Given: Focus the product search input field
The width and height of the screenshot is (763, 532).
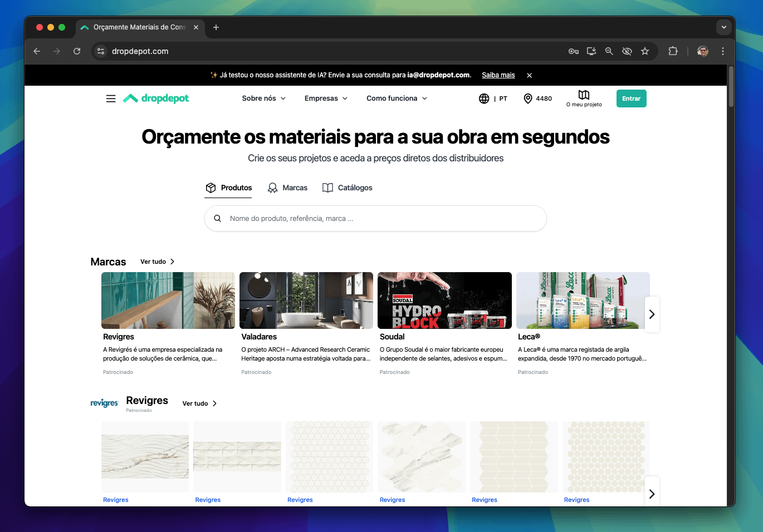Looking at the screenshot, I should coord(375,219).
